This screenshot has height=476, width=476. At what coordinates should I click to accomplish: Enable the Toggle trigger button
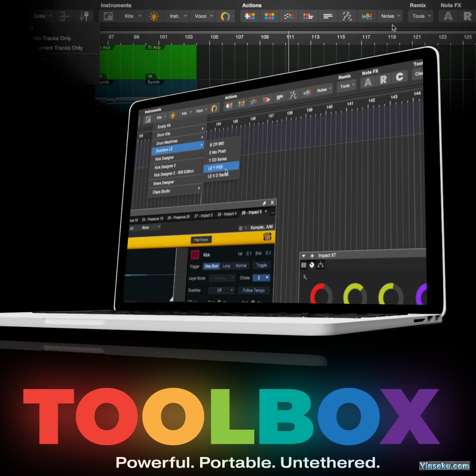(261, 265)
